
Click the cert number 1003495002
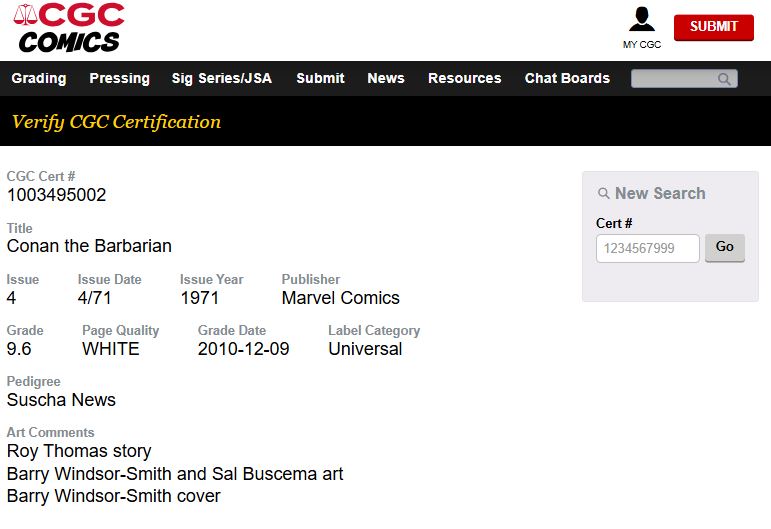57,195
